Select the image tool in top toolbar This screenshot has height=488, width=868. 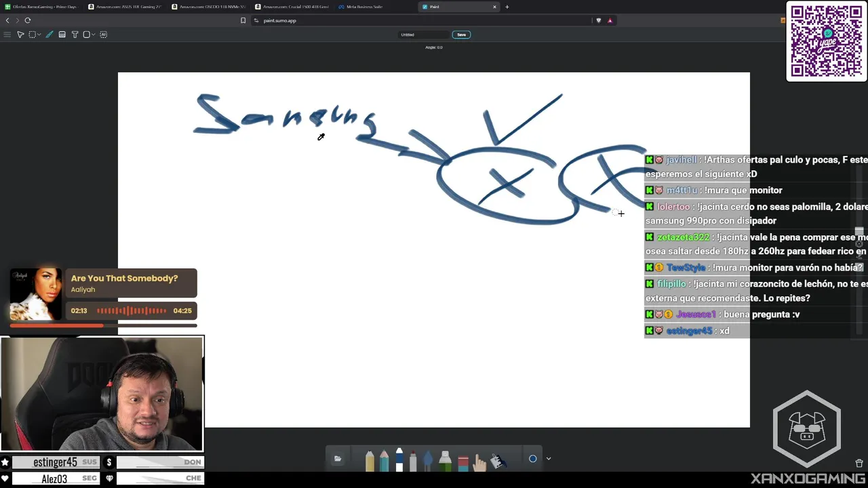[x=62, y=35]
